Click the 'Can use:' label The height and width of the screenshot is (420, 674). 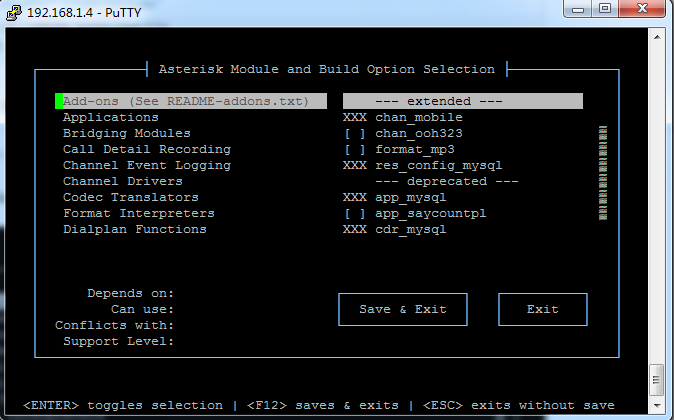click(143, 309)
